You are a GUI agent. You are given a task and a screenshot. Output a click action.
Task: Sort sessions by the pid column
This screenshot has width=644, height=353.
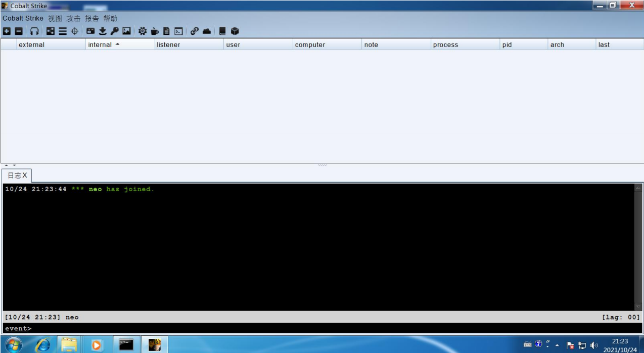(x=524, y=45)
